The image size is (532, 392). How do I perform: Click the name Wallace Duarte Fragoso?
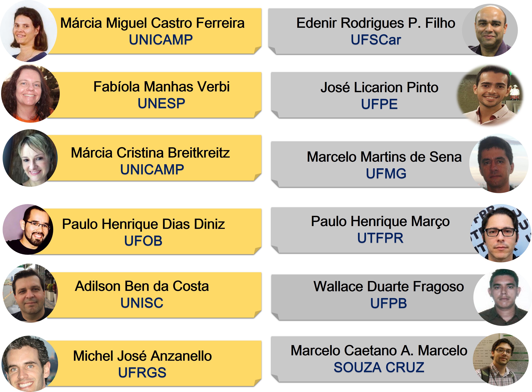point(388,287)
